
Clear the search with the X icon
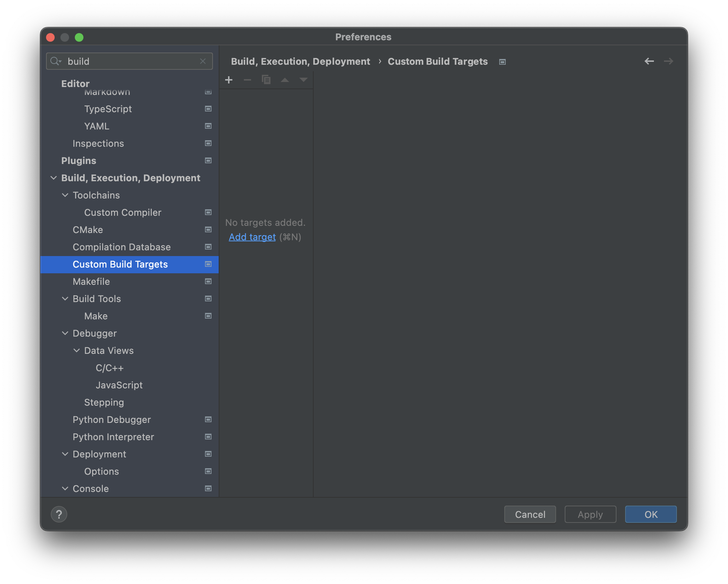tap(203, 61)
